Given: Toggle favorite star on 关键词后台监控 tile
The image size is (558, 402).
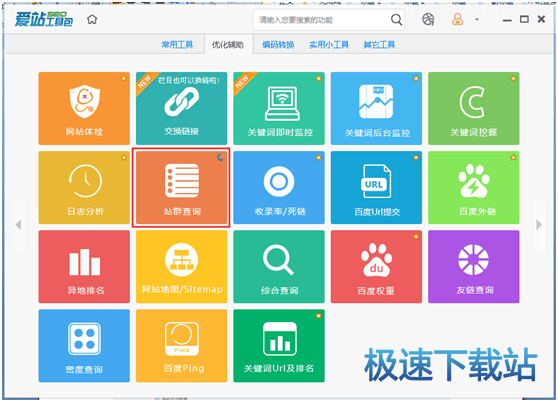Looking at the screenshot, I should point(416,78).
